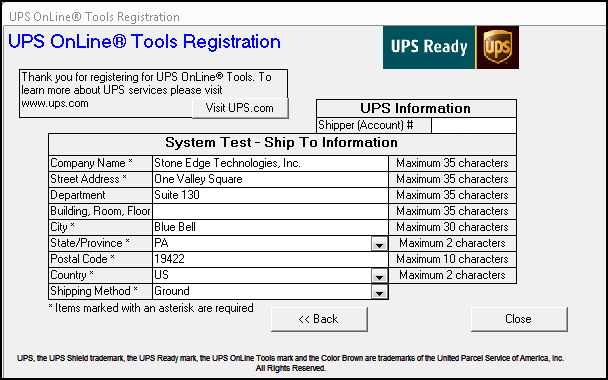Click the 'Postal Code *' label
The width and height of the screenshot is (608, 380).
tap(83, 259)
